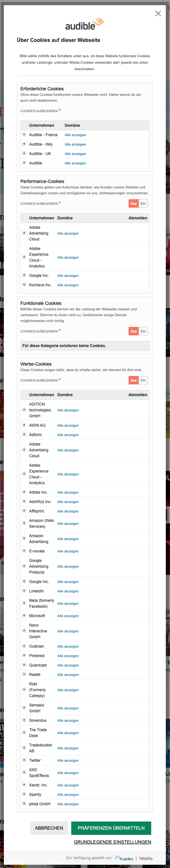Expand the Audible - France row plus icon
170x868 pixels.
[24, 135]
